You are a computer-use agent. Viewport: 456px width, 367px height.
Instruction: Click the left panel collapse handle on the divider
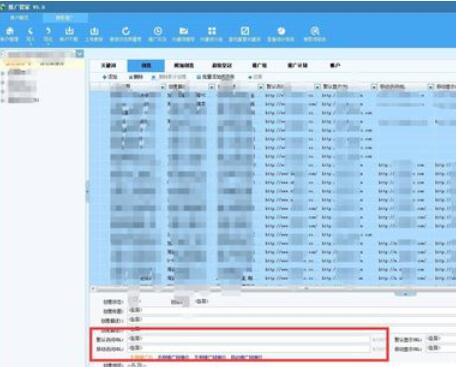click(x=87, y=191)
